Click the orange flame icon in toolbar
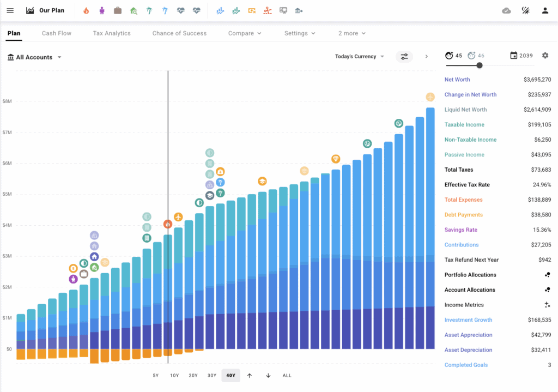 click(86, 10)
